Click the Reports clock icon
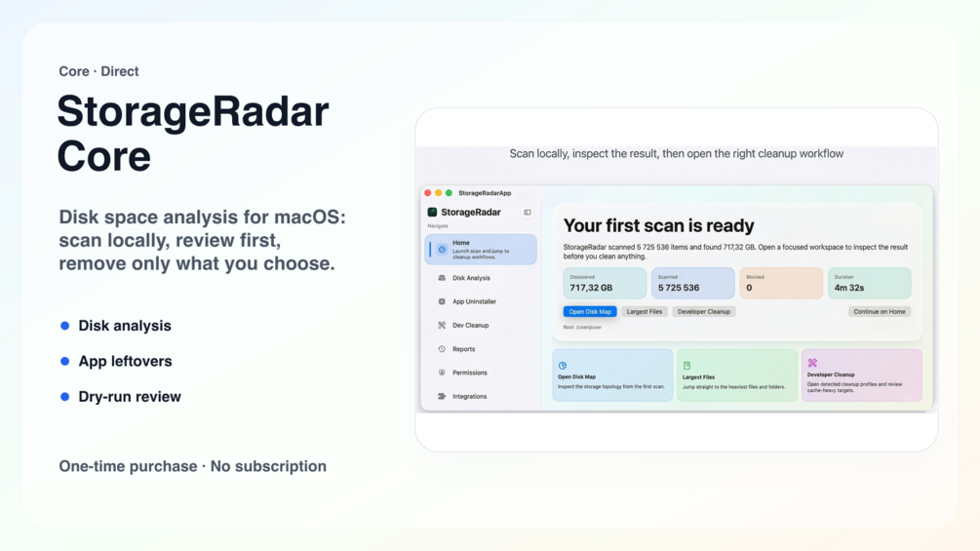Viewport: 980px width, 551px height. [x=442, y=349]
